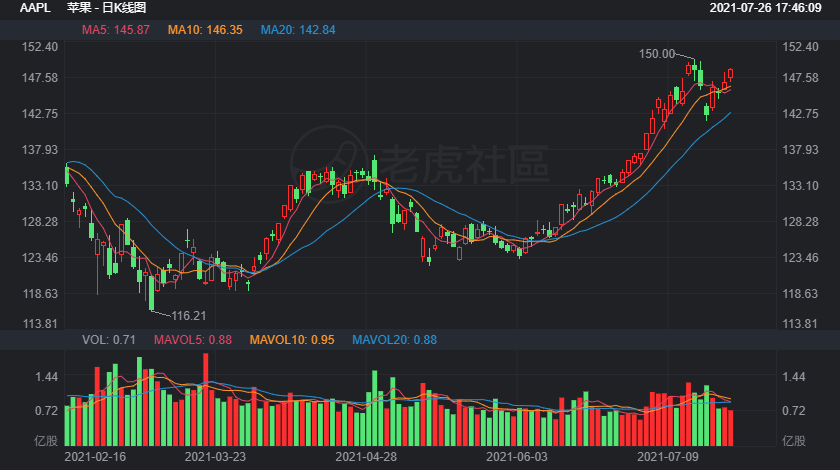Click the left axis 142.75 price label
The height and width of the screenshot is (470, 840).
[x=40, y=114]
